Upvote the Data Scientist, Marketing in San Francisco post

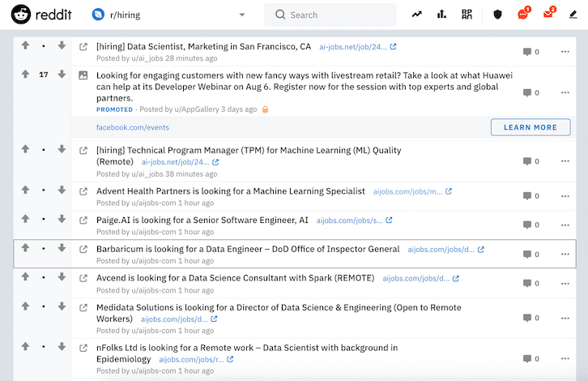[x=25, y=45]
